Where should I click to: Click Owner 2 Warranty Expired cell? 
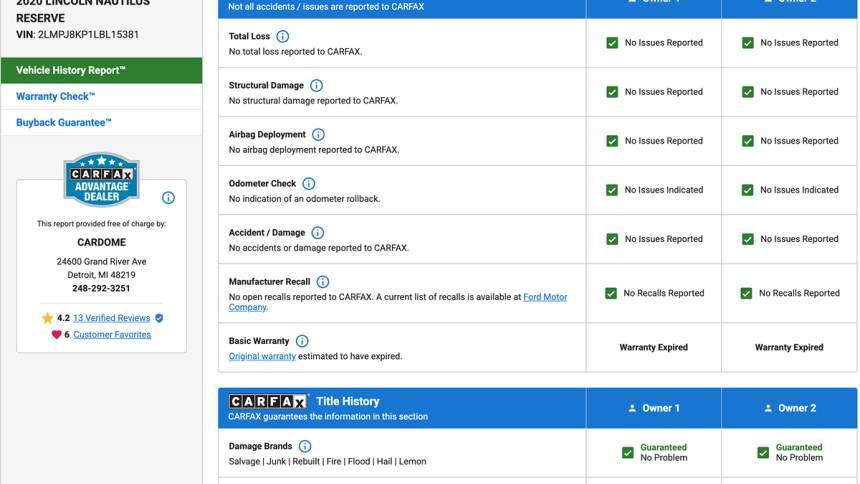[x=789, y=347]
